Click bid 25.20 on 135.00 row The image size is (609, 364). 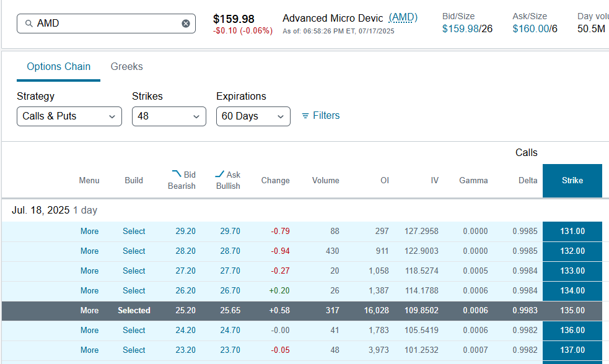click(x=186, y=310)
